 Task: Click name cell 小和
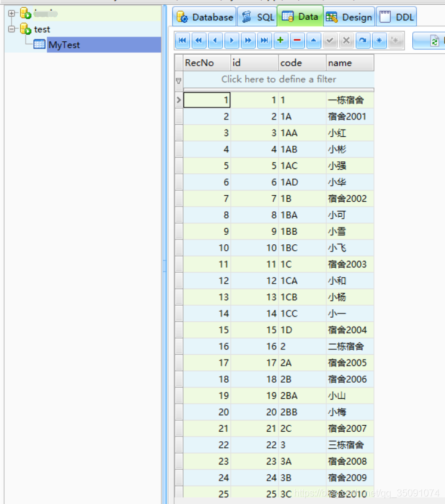(x=350, y=281)
